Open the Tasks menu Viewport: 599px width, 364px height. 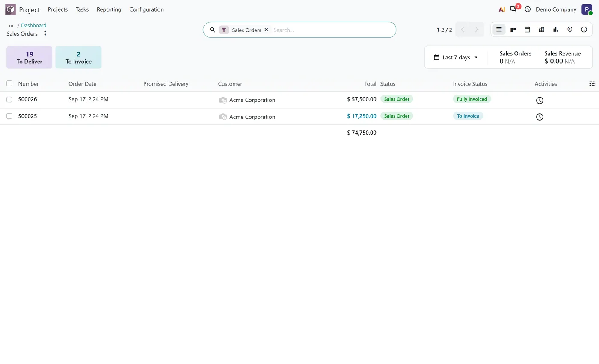click(82, 9)
